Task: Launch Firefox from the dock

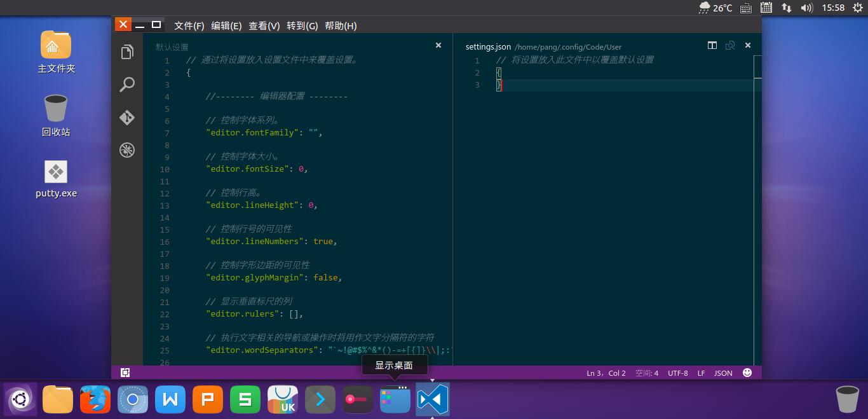Action: 95,399
